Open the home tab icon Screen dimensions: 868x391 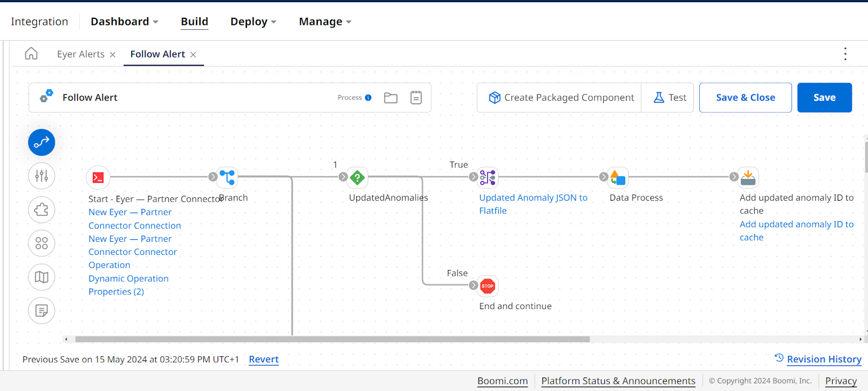31,54
